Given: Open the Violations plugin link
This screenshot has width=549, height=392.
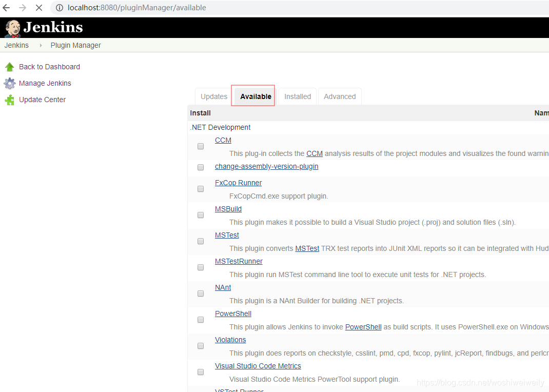Looking at the screenshot, I should [230, 340].
